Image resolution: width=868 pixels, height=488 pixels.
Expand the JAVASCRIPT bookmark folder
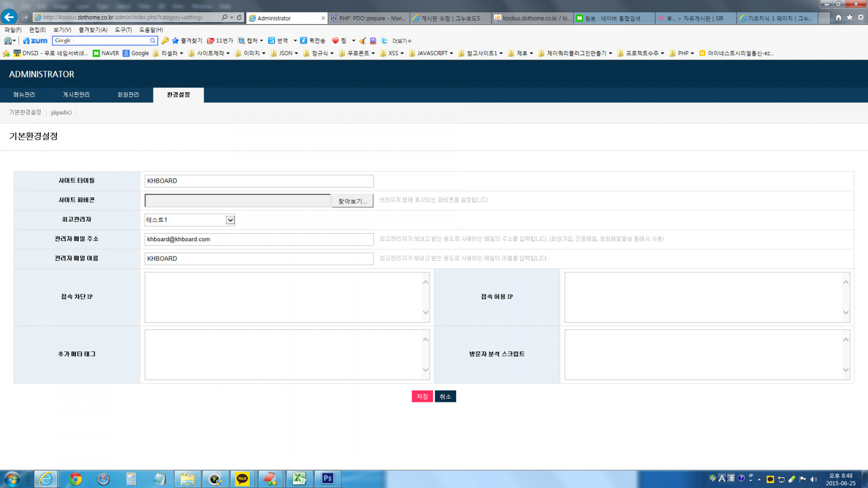pyautogui.click(x=431, y=53)
